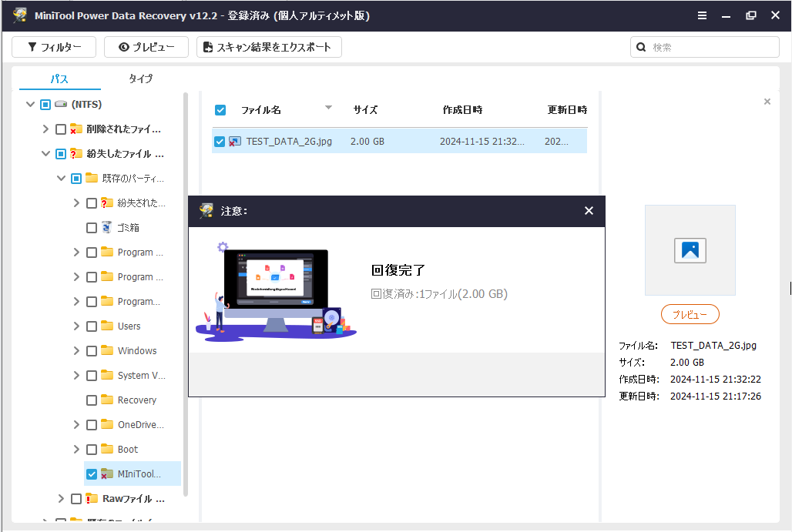This screenshot has width=792, height=532.
Task: Click the tree panel vertical scrollbar
Action: pos(186,294)
